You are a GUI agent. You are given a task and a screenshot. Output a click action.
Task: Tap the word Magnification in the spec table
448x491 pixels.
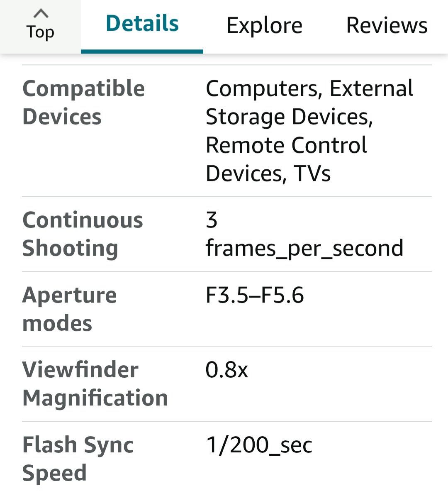(95, 398)
